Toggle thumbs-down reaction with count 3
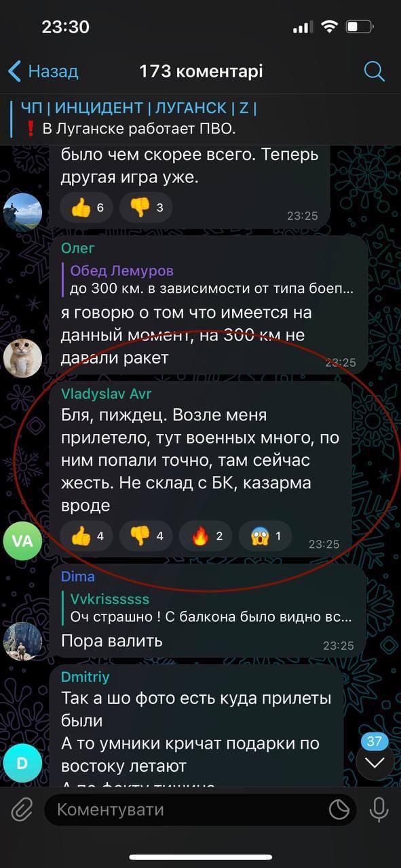The width and height of the screenshot is (401, 868). (146, 208)
